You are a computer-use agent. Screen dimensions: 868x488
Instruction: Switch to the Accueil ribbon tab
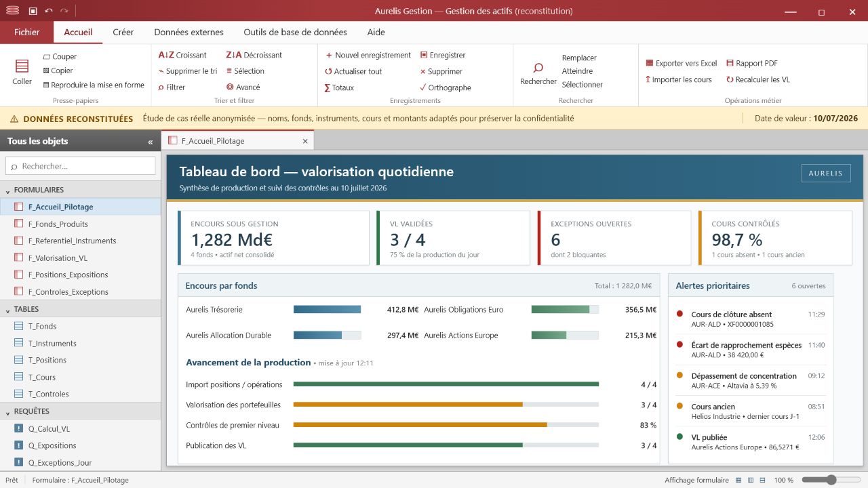click(78, 32)
